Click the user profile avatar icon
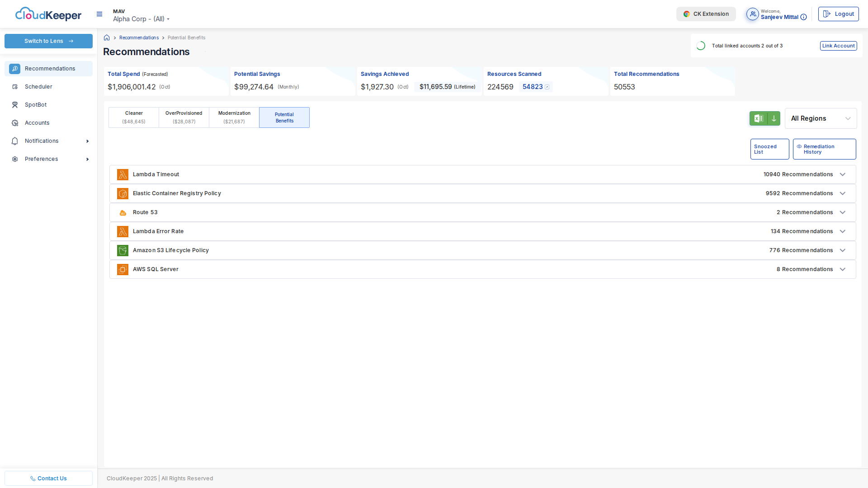The height and width of the screenshot is (488, 868). (x=752, y=14)
